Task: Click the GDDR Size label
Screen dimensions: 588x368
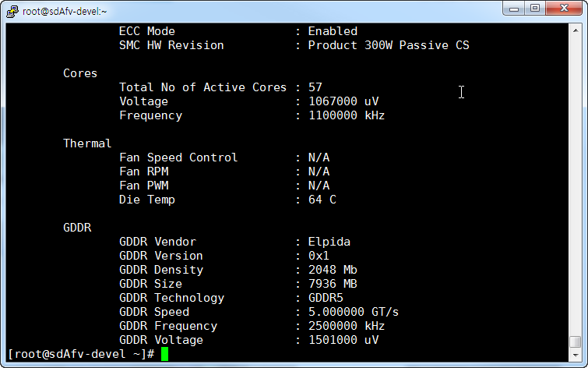Action: pos(151,284)
